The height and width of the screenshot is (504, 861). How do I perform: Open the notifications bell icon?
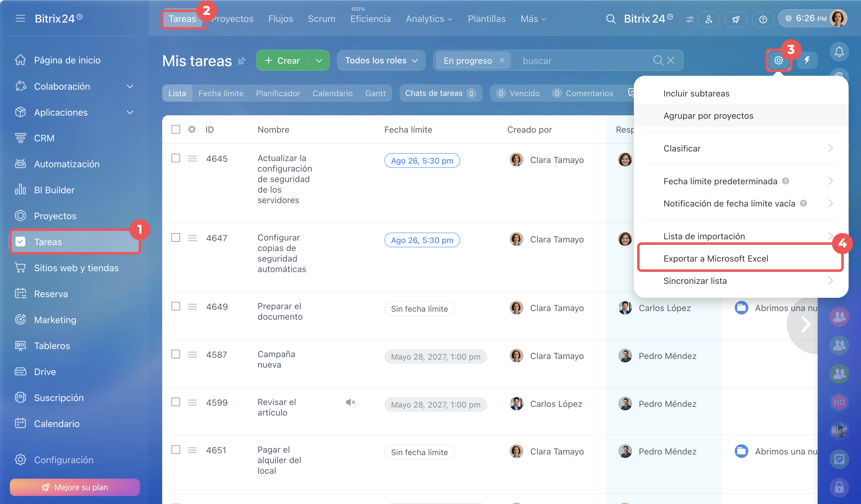point(839,52)
